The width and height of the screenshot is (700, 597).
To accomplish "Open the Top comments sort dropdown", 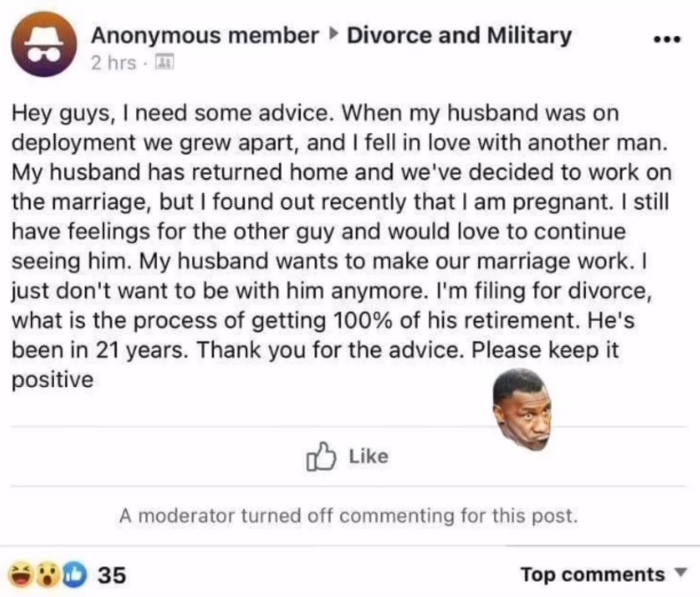I will click(603, 574).
